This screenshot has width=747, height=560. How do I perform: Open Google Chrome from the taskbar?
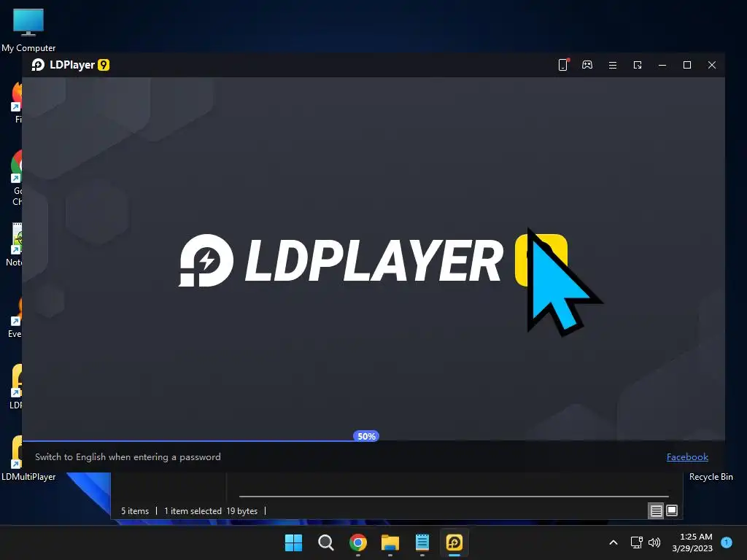pyautogui.click(x=357, y=542)
